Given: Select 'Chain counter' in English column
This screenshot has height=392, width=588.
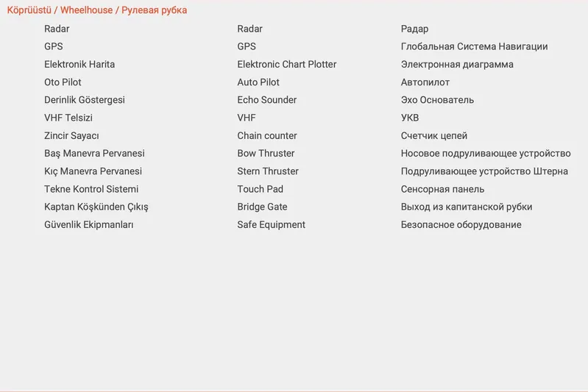Looking at the screenshot, I should [x=266, y=136].
